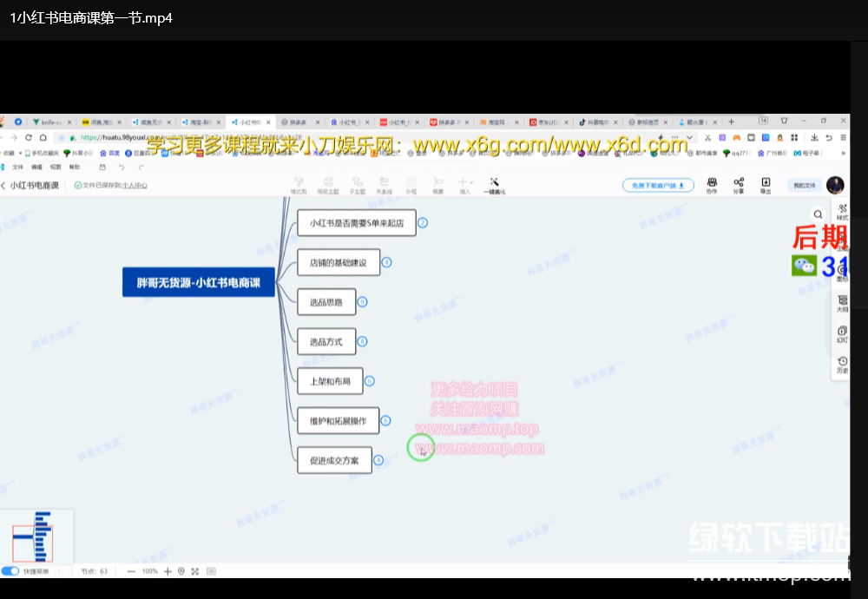
Task: Click the 100% zoom level
Action: (x=149, y=571)
